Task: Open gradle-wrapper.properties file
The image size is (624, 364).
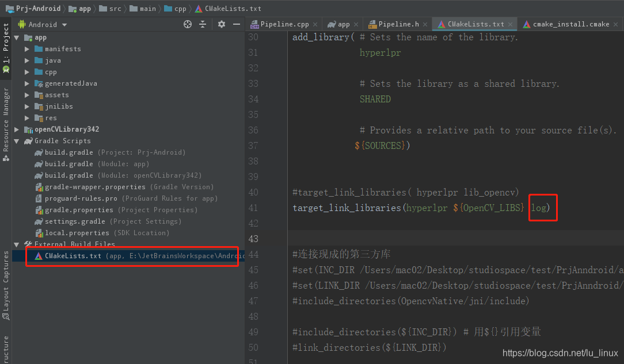Action: tap(124, 187)
